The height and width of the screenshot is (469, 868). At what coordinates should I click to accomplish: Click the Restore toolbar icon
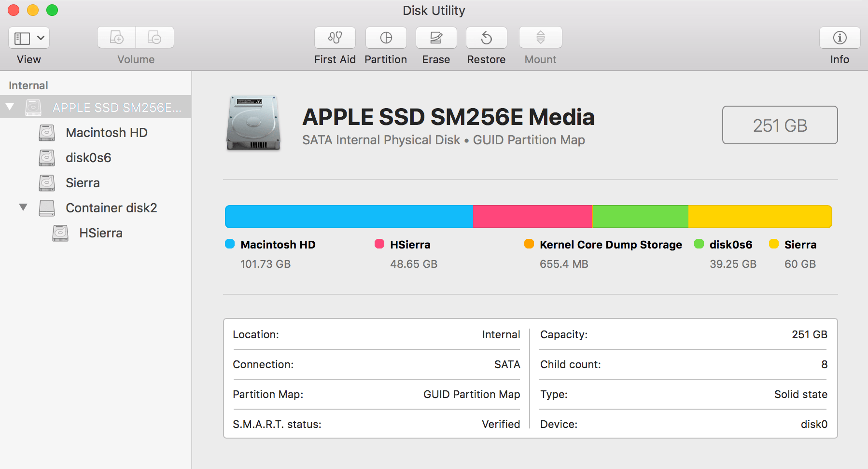tap(487, 38)
